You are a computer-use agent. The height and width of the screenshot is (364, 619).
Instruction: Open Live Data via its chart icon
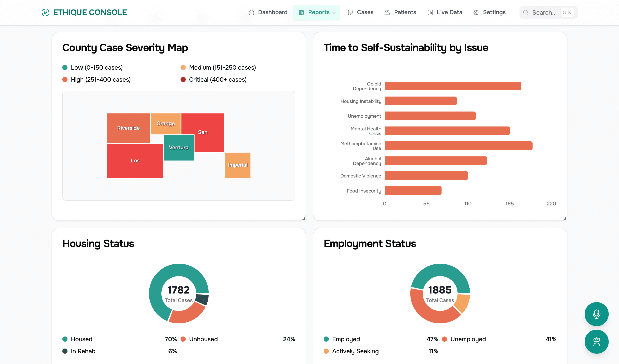[x=430, y=12]
